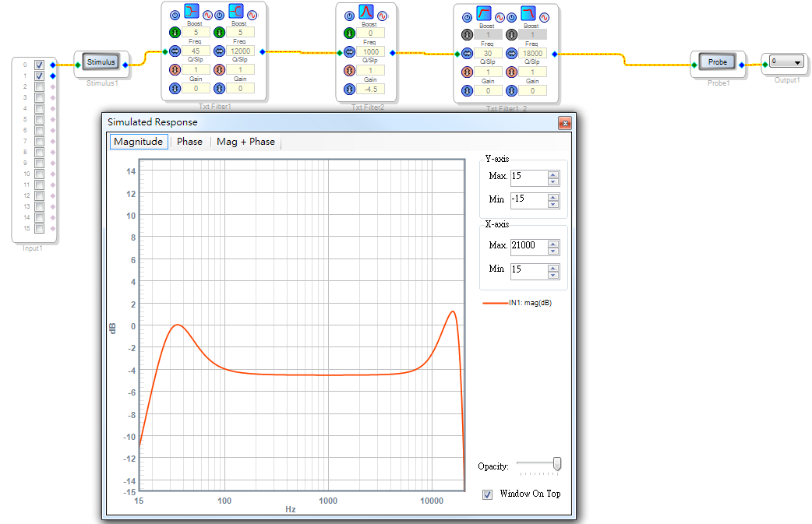Uncheck the channel 0 checkbox in Input1

[40, 65]
